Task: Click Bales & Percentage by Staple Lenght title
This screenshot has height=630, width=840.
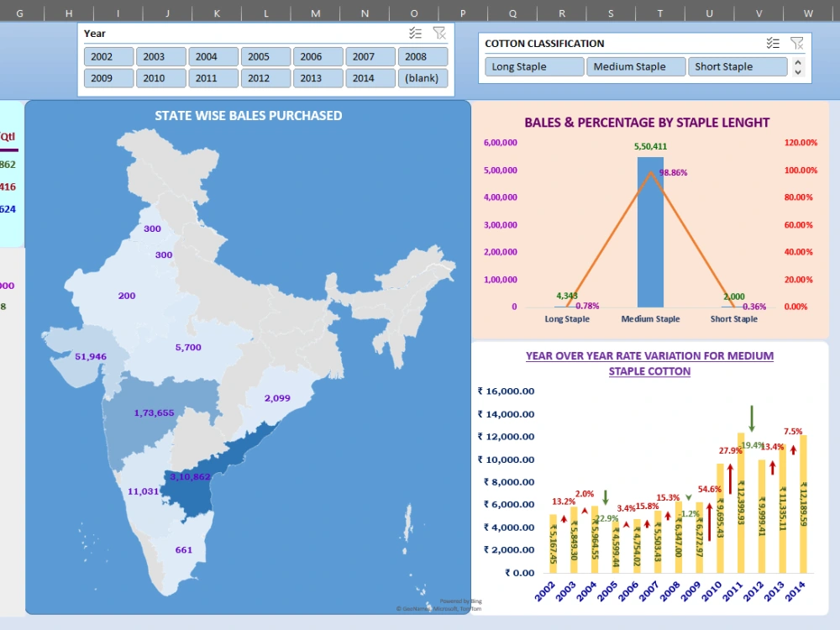Action: tap(647, 123)
